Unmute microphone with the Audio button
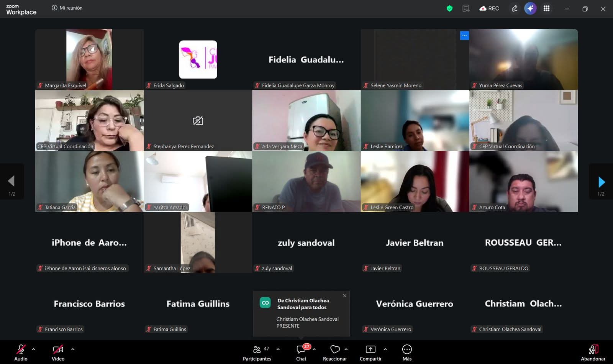Screen dimensions: 613x364 pos(21,353)
